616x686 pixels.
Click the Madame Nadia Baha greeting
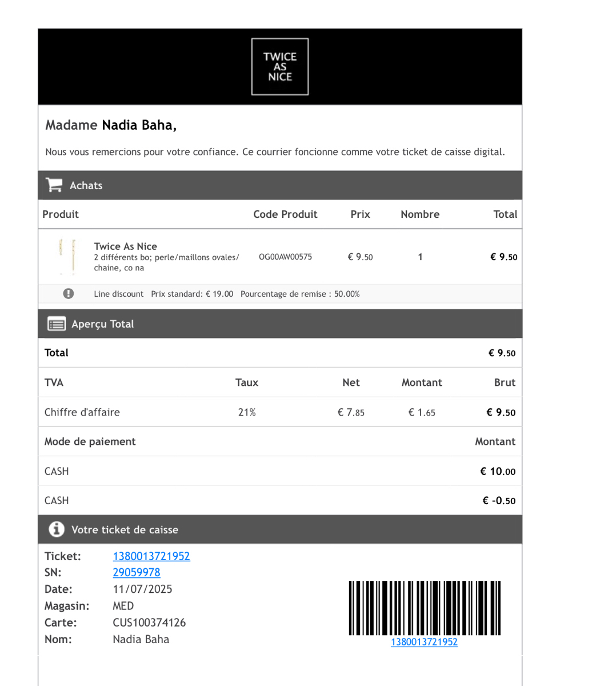[x=111, y=125]
